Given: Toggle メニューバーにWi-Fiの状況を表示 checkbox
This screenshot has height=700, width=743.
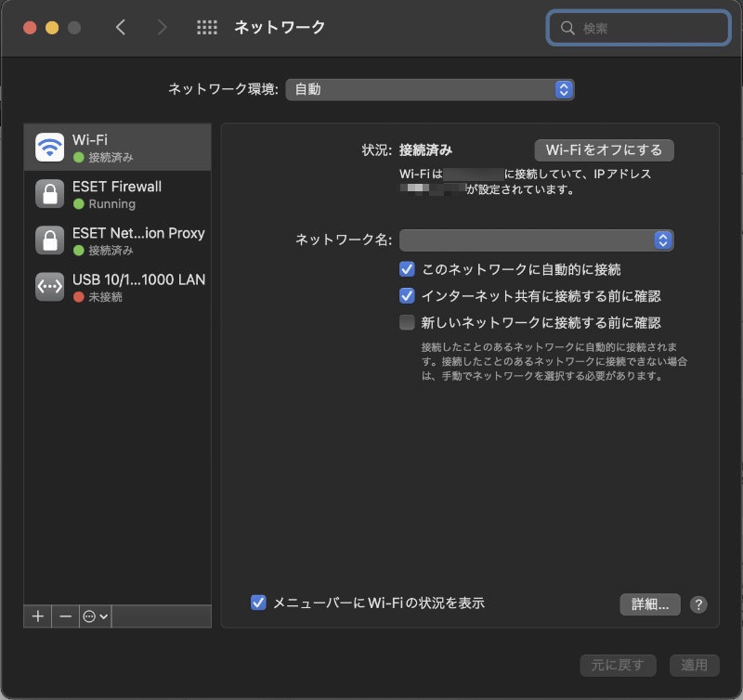Looking at the screenshot, I should pos(259,603).
